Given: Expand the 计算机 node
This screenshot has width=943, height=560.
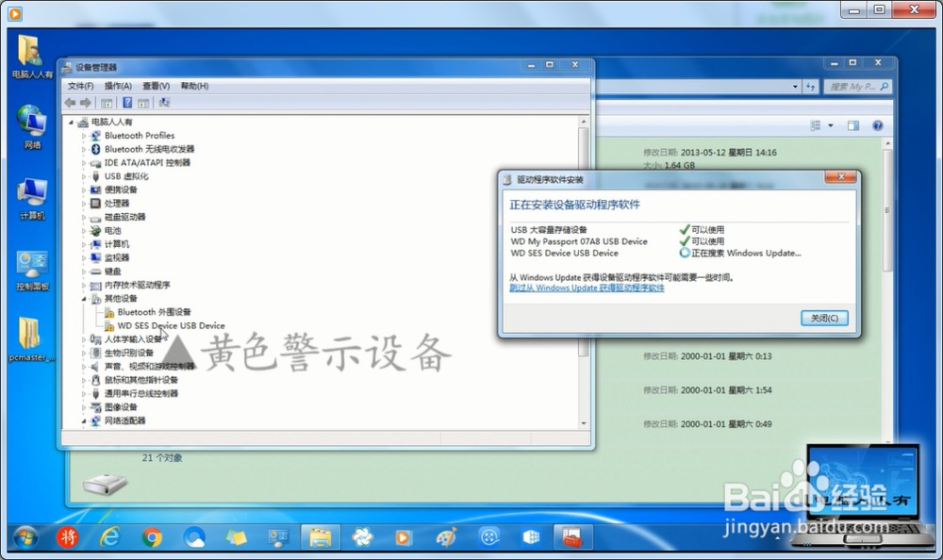Looking at the screenshot, I should pos(84,244).
